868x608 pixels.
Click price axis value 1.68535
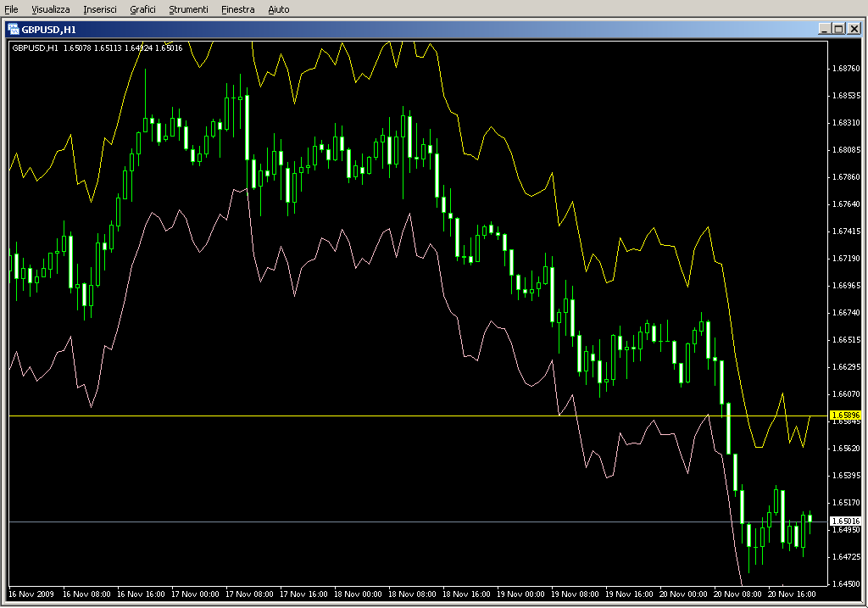tap(847, 96)
